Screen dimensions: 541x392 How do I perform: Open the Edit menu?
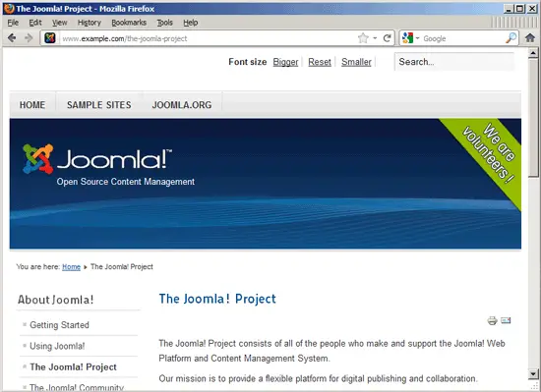35,23
